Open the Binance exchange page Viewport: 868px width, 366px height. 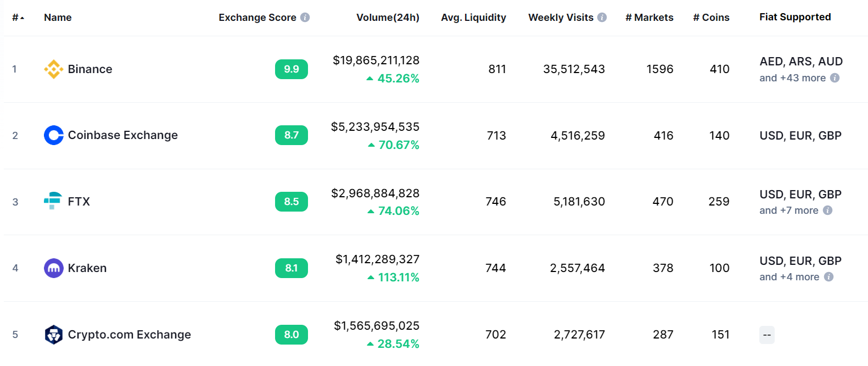[x=90, y=69]
